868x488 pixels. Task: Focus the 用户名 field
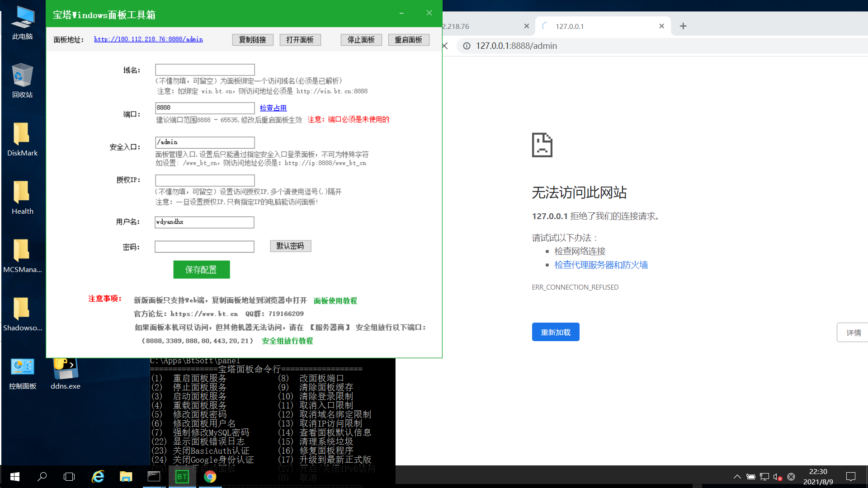(x=204, y=222)
